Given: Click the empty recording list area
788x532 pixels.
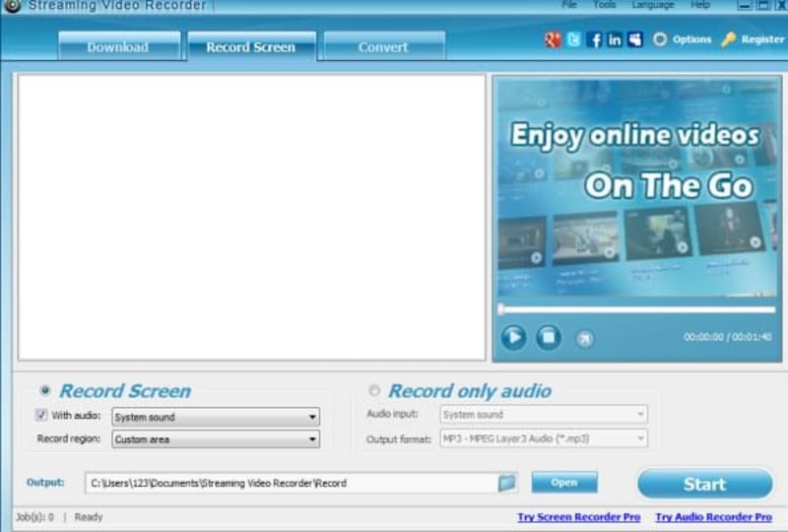Looking at the screenshot, I should click(x=252, y=217).
